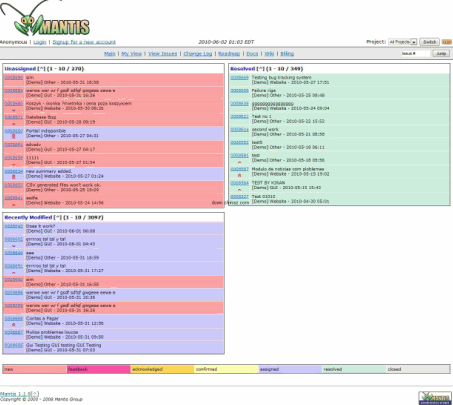Click the 'Database Bug' summary text
453x405 pixels.
pyautogui.click(x=41, y=117)
